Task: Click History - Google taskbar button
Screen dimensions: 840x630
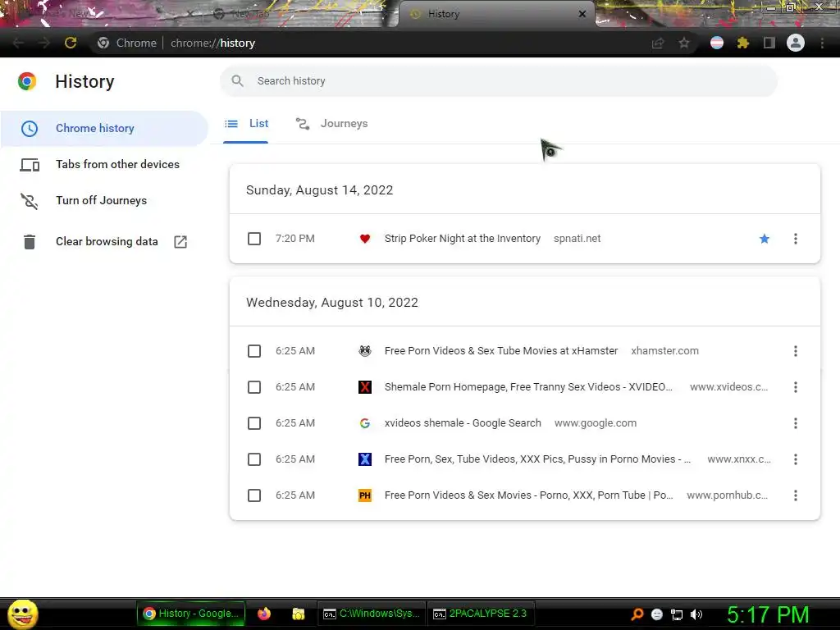Action: pyautogui.click(x=191, y=614)
